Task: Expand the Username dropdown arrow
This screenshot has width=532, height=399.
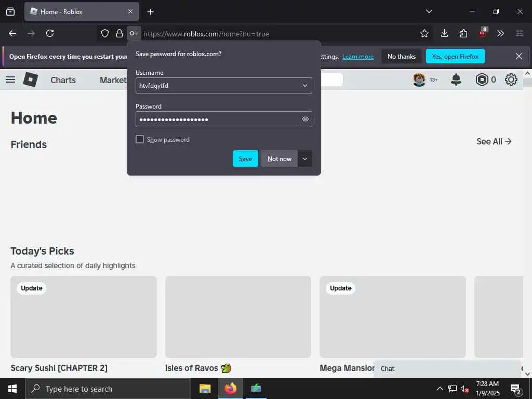Action: [304, 86]
